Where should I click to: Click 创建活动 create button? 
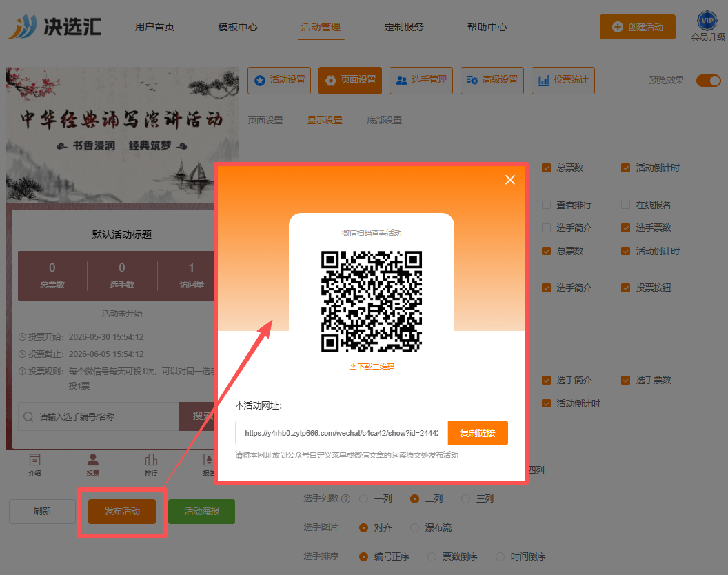pos(638,27)
